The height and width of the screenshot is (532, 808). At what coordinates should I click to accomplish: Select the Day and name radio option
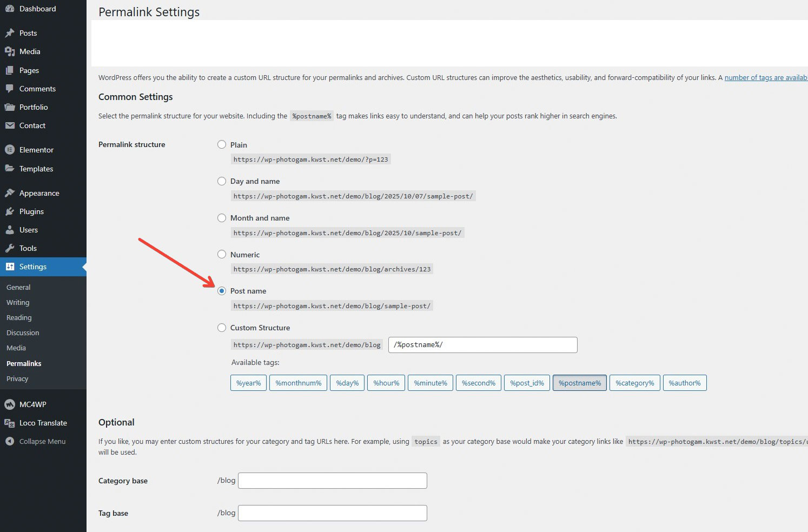click(222, 181)
